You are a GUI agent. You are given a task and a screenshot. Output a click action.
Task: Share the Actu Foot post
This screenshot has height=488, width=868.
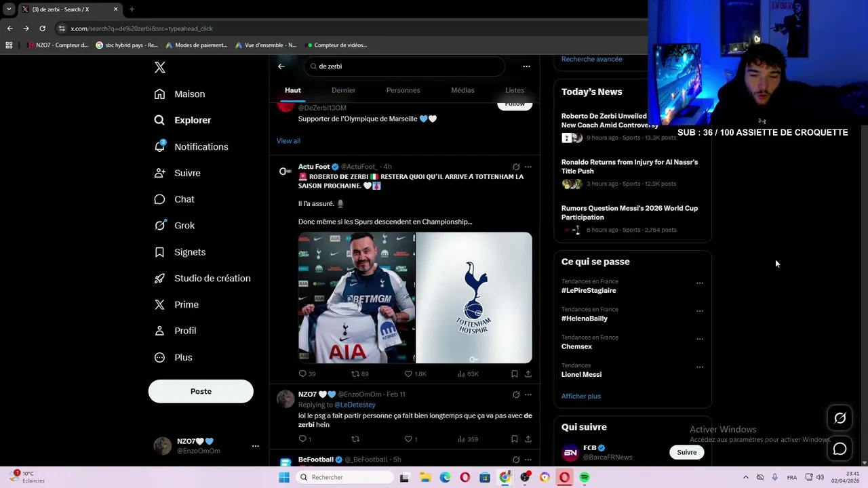(x=528, y=373)
